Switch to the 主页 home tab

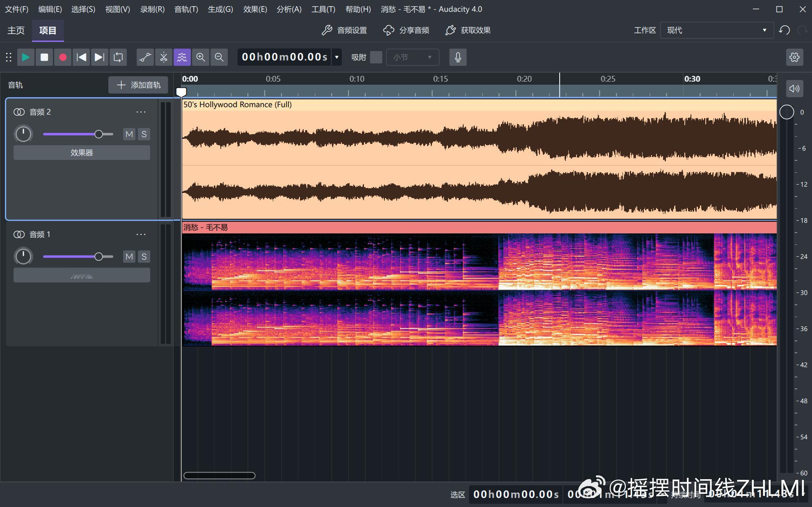point(16,30)
